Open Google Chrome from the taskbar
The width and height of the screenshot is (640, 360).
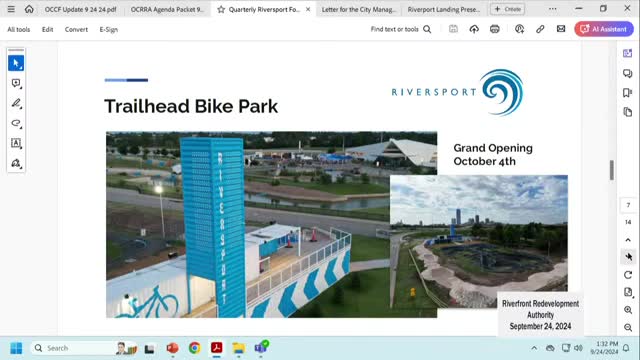pos(195,348)
